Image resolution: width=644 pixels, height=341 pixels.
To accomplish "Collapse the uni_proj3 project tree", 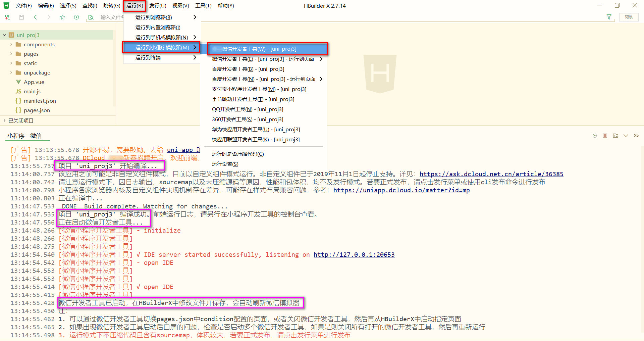I will [4, 35].
